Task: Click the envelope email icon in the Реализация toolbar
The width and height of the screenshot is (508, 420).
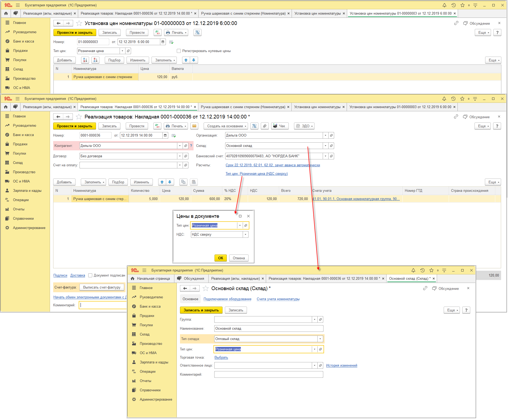Action: [x=194, y=126]
